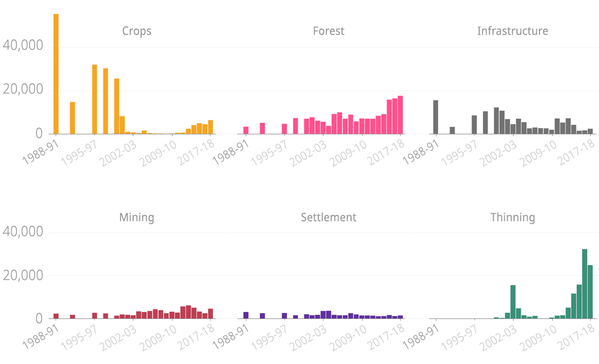The width and height of the screenshot is (599, 364).
Task: Click the "20,000" y-axis label in bottom row
Action: click(x=23, y=275)
